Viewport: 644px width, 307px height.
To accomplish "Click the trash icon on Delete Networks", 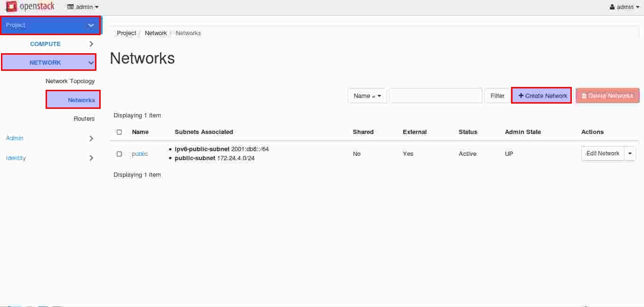I will click(584, 96).
